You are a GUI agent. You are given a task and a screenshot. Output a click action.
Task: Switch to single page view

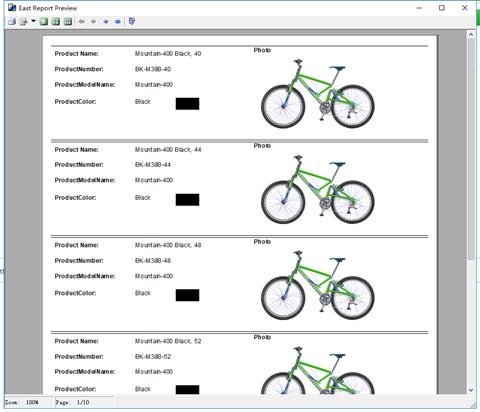pos(44,22)
